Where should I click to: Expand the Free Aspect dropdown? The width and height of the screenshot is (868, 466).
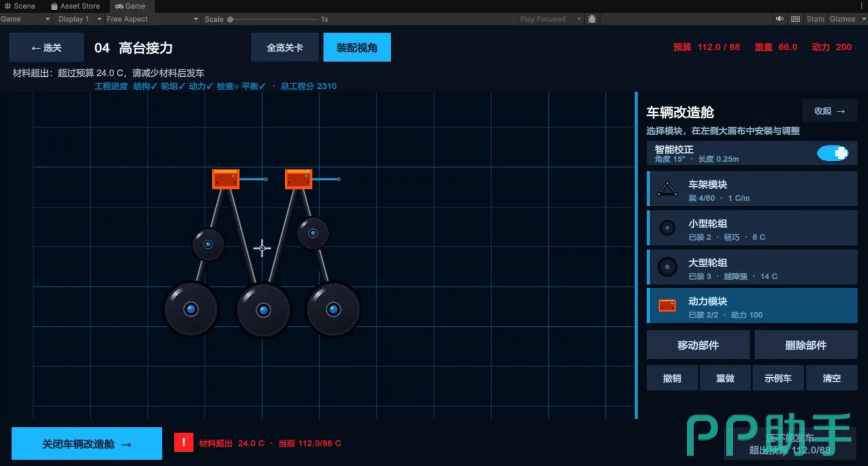[x=152, y=19]
